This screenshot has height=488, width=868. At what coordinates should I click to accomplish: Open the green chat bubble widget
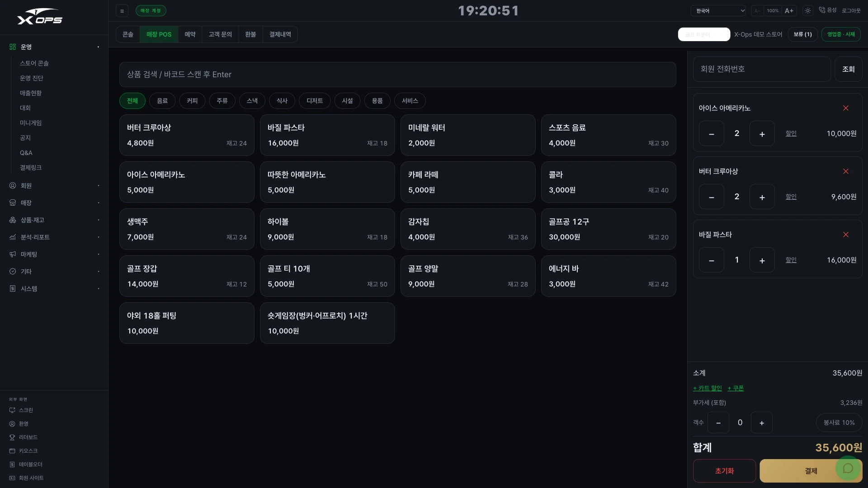click(x=848, y=468)
